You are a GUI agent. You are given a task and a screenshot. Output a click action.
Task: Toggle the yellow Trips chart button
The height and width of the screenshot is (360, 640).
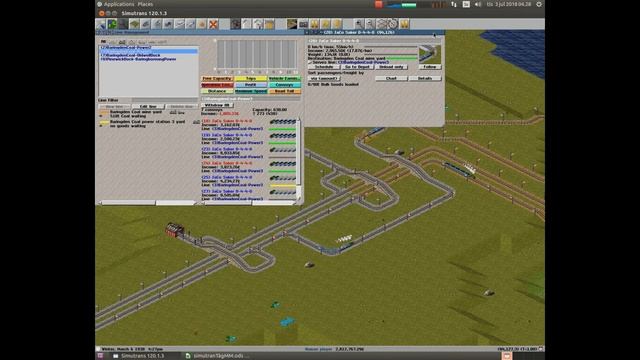pyautogui.click(x=251, y=78)
